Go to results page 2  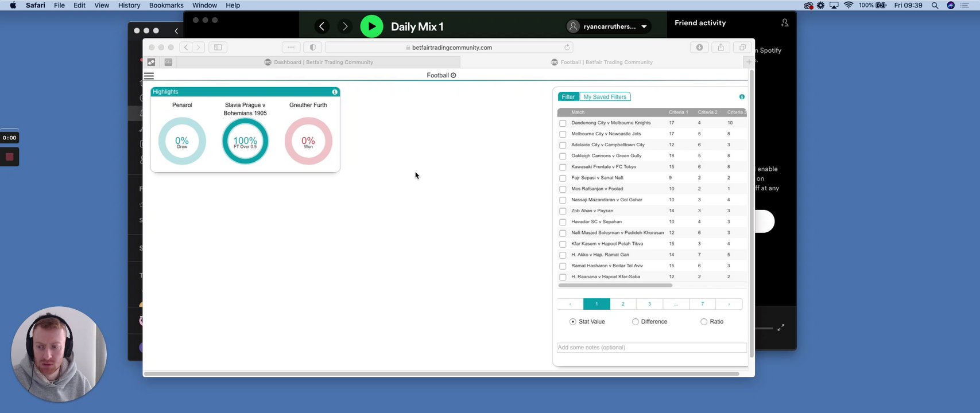623,304
